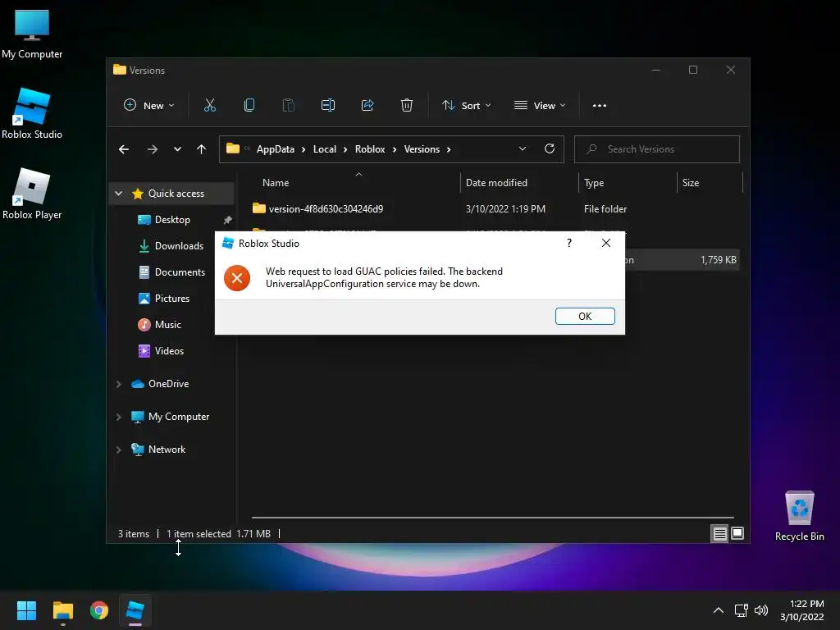
Task: Click AppData in the address breadcrumb
Action: [x=276, y=149]
